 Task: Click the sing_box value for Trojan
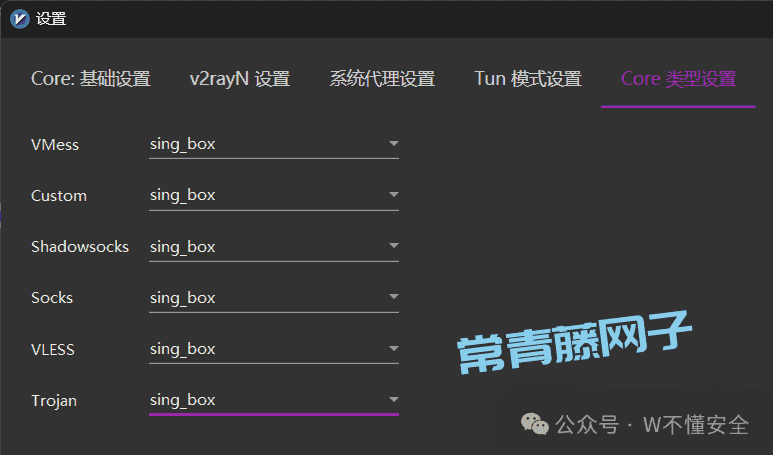click(x=182, y=400)
